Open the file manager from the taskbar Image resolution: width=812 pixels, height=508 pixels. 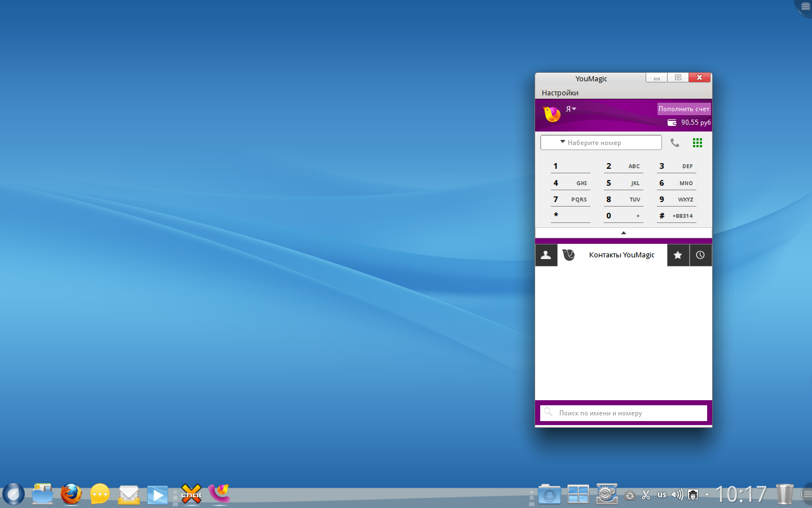point(42,494)
